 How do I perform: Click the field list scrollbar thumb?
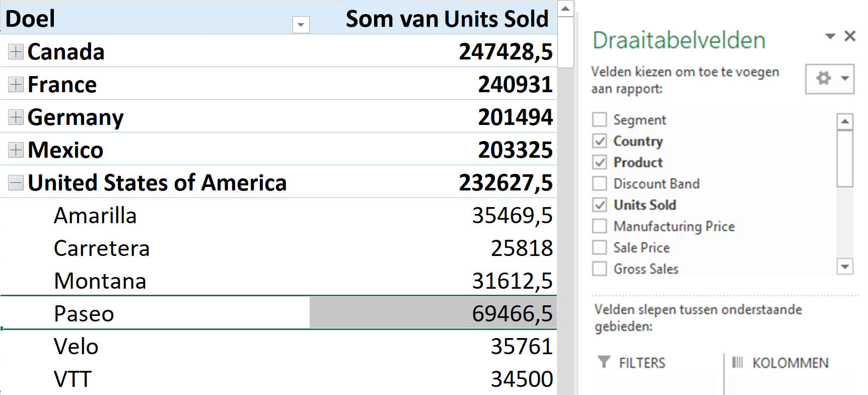(x=845, y=159)
